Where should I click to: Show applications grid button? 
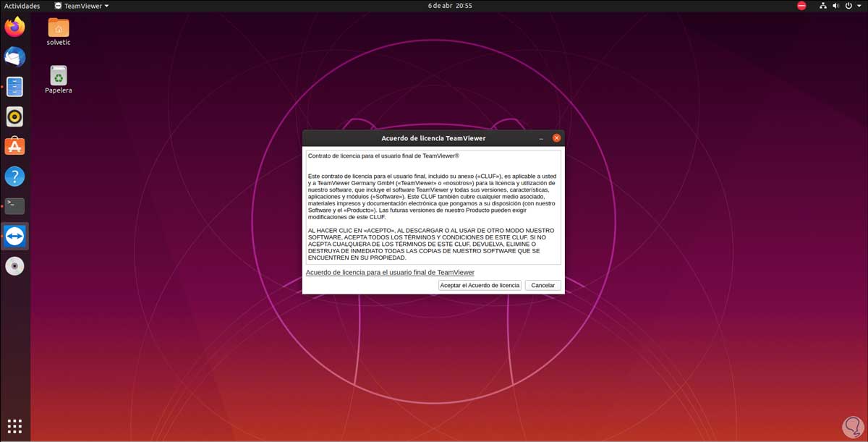point(14,426)
